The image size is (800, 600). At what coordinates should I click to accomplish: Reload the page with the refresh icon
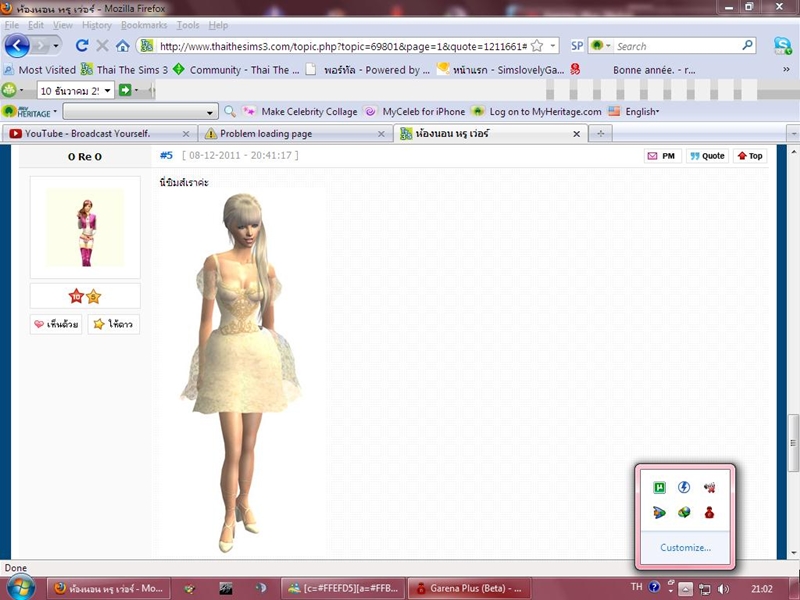point(82,46)
